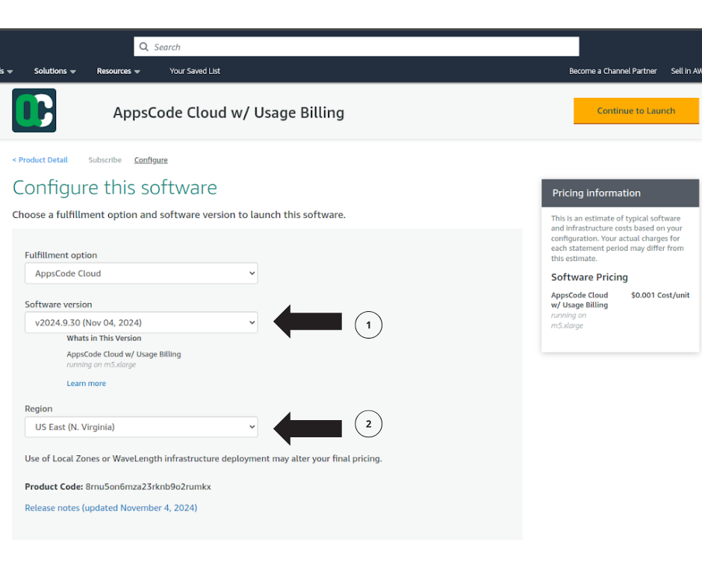
Task: Click the circled number 1 marker
Action: point(368,325)
